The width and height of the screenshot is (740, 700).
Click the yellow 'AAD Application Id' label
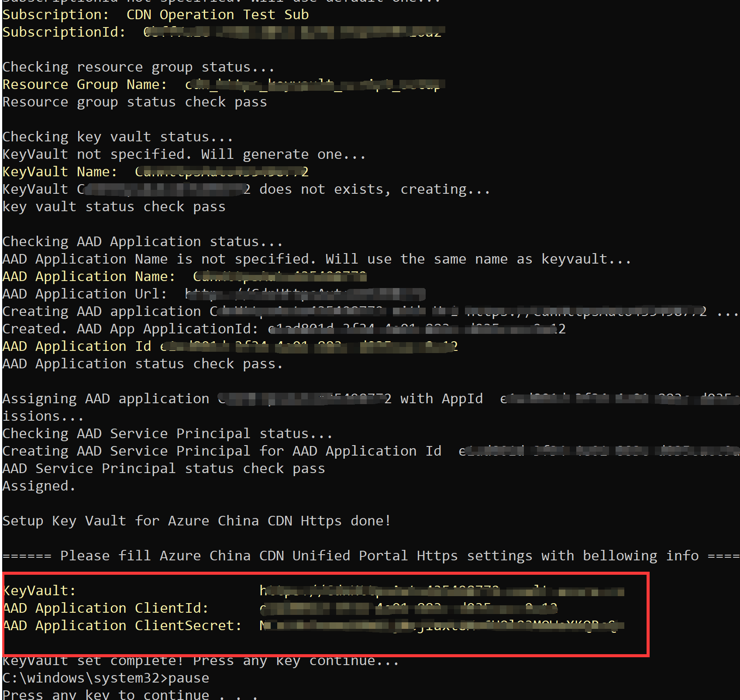(x=77, y=347)
